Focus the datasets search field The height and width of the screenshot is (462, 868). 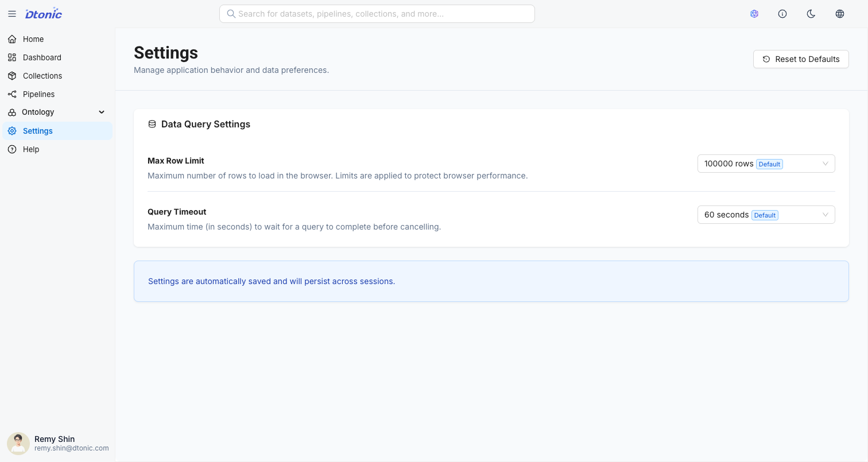point(377,14)
